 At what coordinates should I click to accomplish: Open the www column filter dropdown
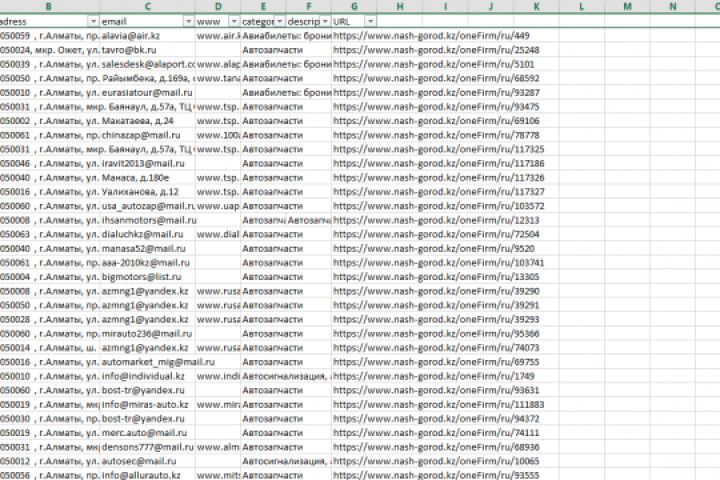point(234,22)
